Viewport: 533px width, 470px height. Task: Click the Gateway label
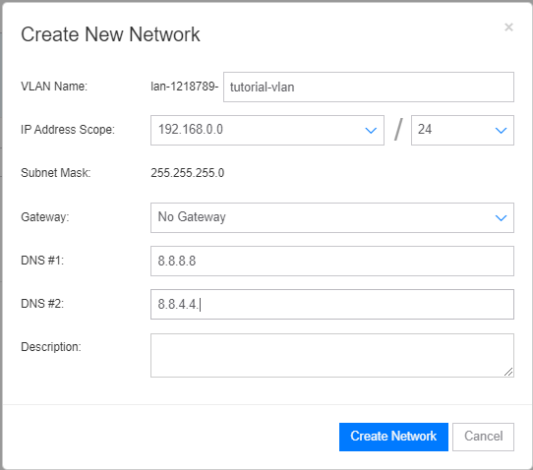coord(45,217)
